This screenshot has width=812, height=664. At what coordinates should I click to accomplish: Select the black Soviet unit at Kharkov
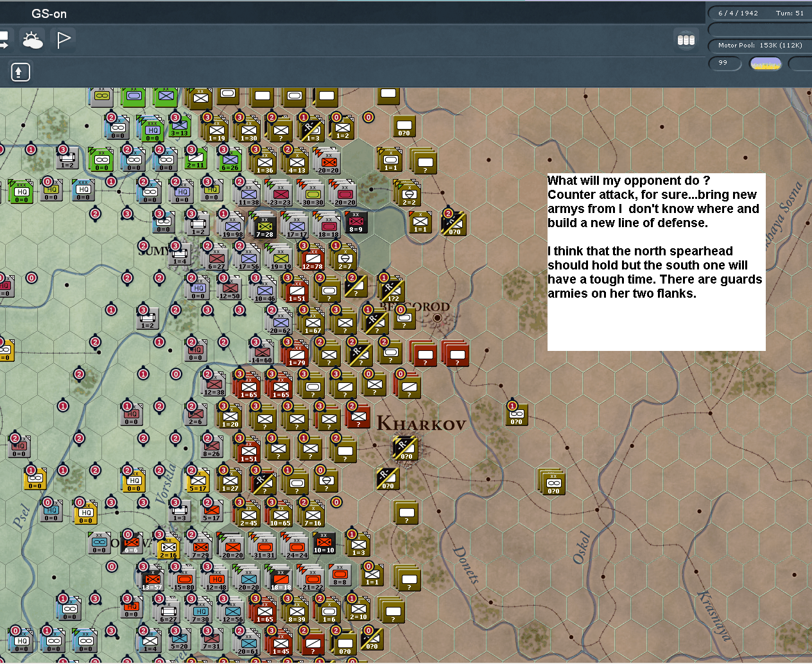click(406, 448)
